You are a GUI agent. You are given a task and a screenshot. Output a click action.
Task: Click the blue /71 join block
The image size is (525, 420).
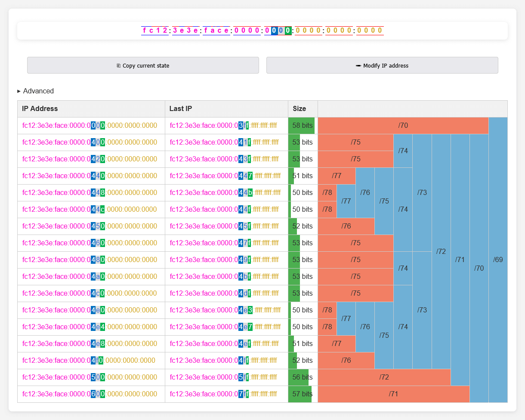[x=460, y=259]
